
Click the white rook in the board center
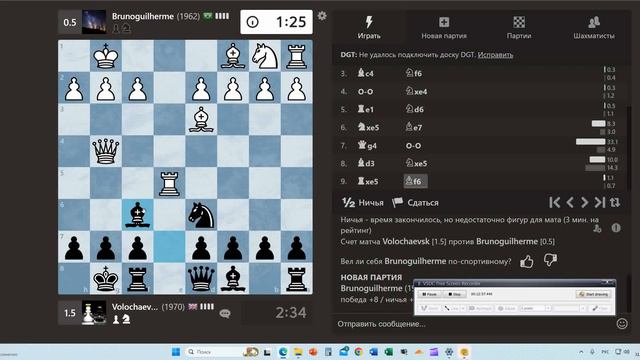point(169,183)
